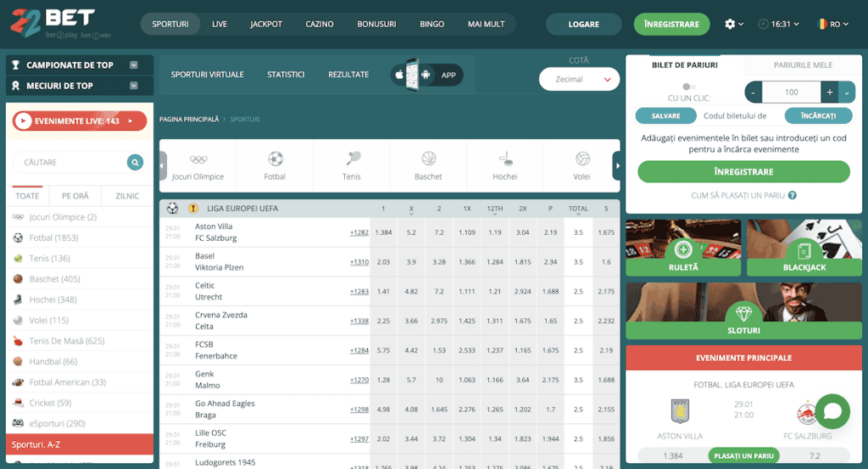Open the settings gear menu
The height and width of the screenshot is (469, 868).
coord(733,24)
